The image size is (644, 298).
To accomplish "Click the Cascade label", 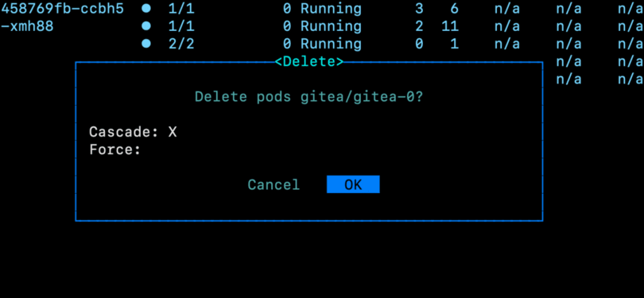I will (x=123, y=132).
